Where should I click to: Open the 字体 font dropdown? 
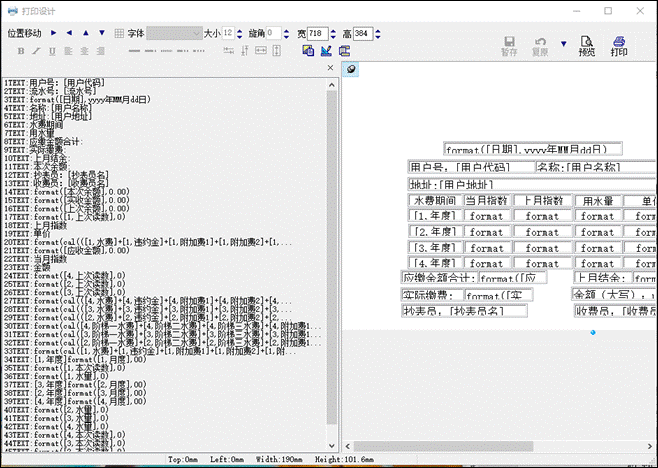tap(174, 33)
